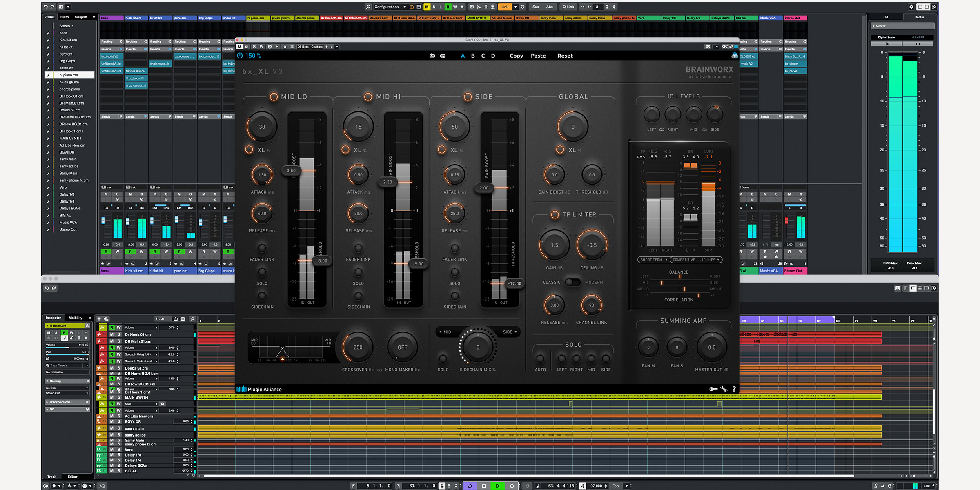Click the link icon between CROSSOVER and MONO MAKER
The image size is (980, 490).
click(x=379, y=370)
